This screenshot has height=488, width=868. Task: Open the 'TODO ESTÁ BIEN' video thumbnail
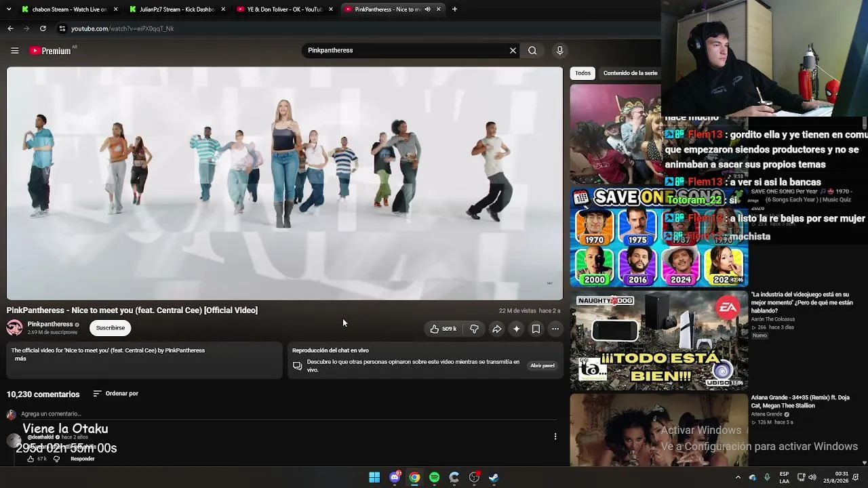point(658,340)
